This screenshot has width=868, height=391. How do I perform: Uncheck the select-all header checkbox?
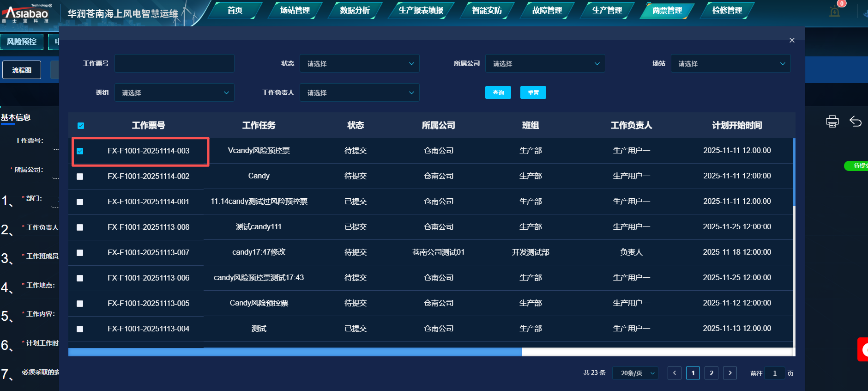81,126
